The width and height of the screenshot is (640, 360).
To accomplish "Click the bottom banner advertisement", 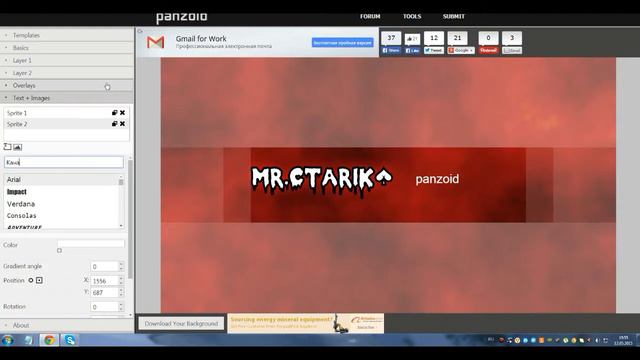I will (305, 323).
